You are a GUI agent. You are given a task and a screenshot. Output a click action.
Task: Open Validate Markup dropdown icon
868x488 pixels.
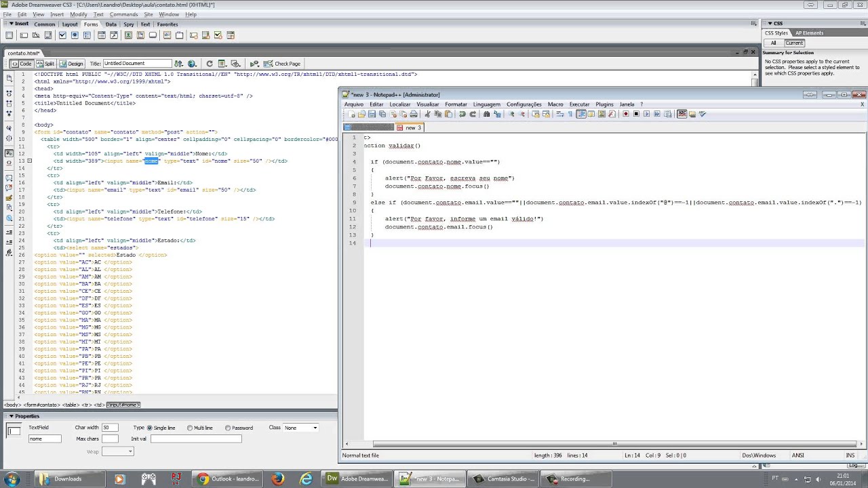coord(254,64)
